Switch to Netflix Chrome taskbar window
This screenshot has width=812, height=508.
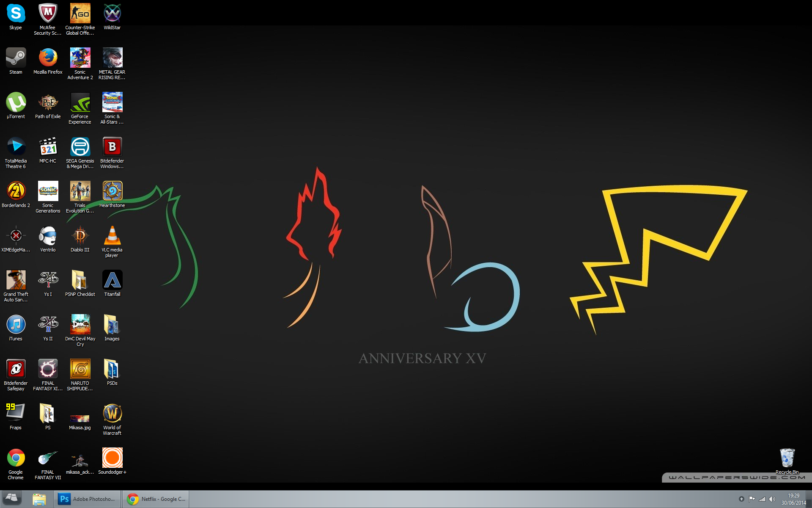tap(156, 499)
